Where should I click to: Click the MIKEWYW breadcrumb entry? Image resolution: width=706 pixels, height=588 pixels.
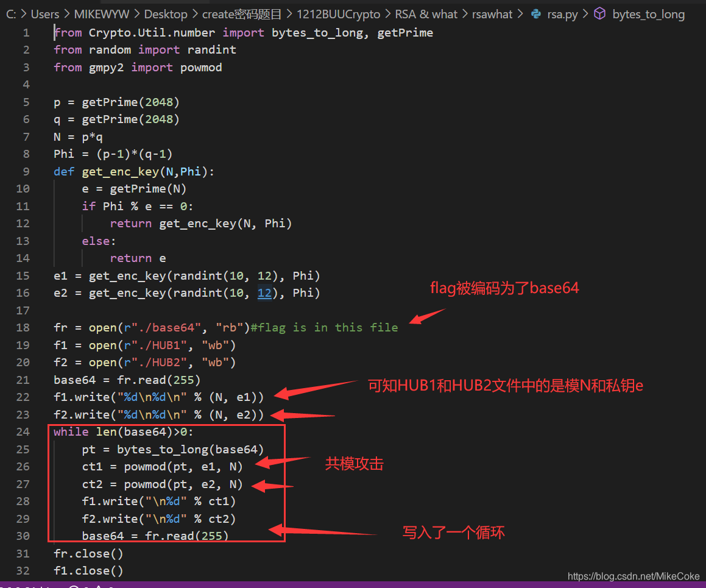click(101, 14)
